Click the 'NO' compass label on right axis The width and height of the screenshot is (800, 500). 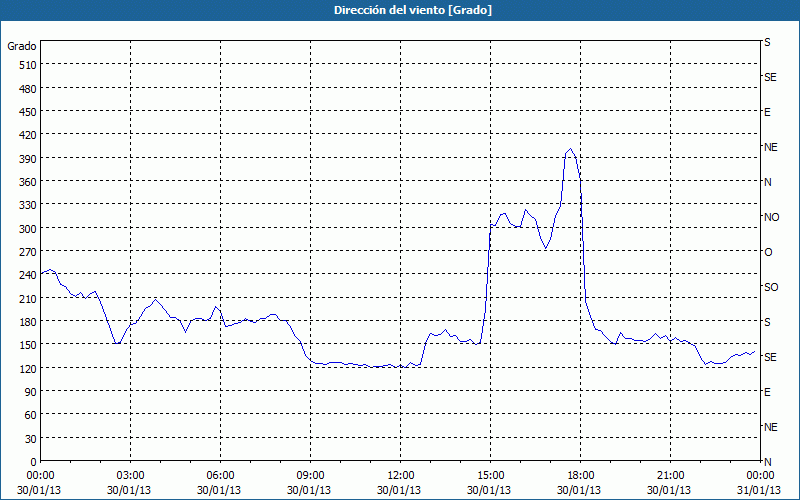pyautogui.click(x=771, y=217)
